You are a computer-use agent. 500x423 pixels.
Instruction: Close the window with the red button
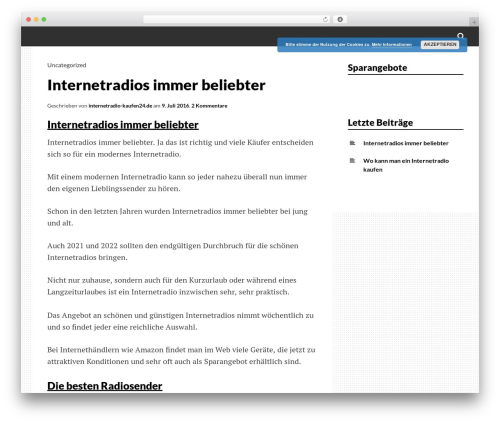pyautogui.click(x=29, y=20)
